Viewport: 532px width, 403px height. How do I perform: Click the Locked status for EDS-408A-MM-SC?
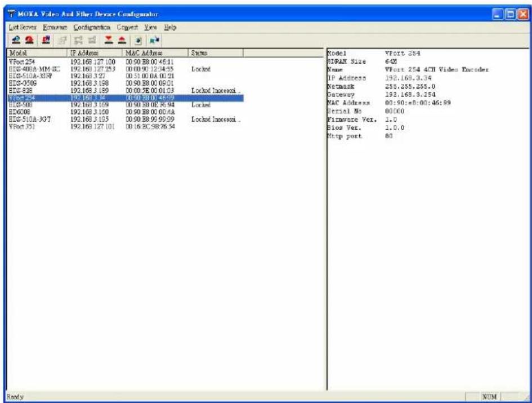click(x=201, y=69)
